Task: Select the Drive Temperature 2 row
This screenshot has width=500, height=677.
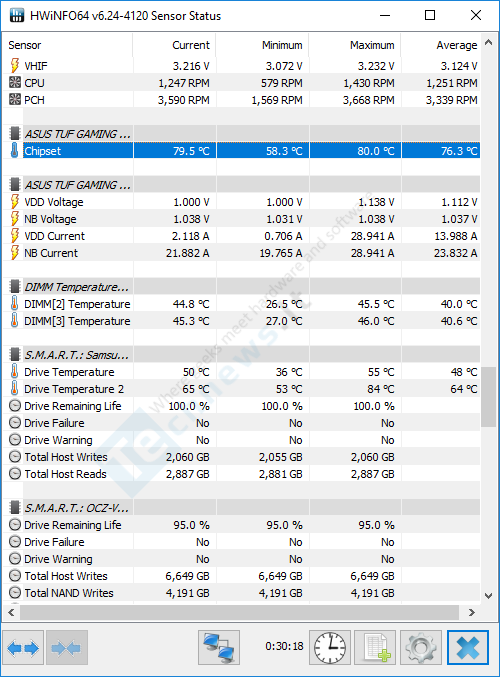Action: (242, 389)
